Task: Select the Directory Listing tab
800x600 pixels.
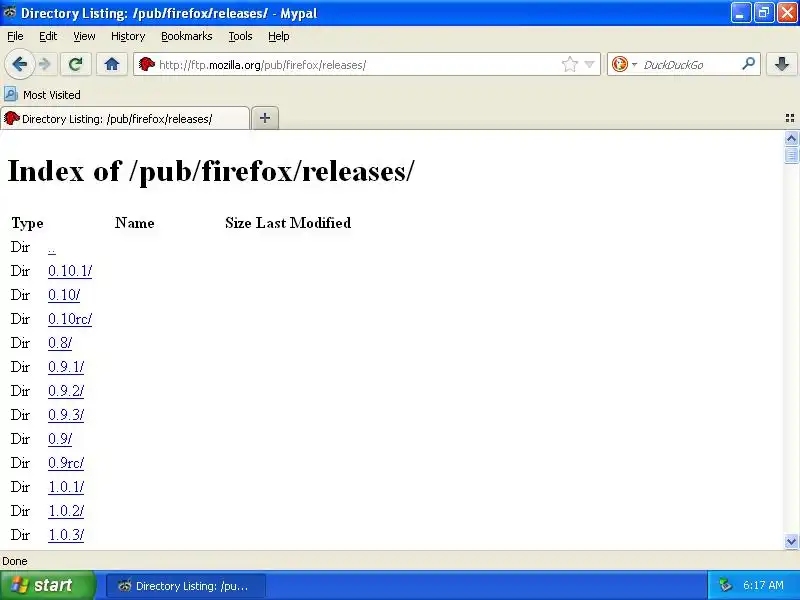Action: (x=125, y=119)
